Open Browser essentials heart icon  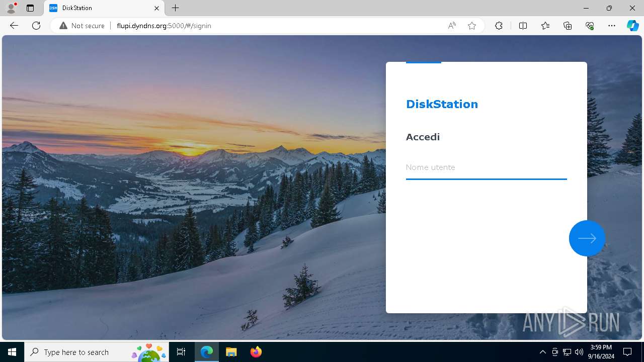[590, 26]
